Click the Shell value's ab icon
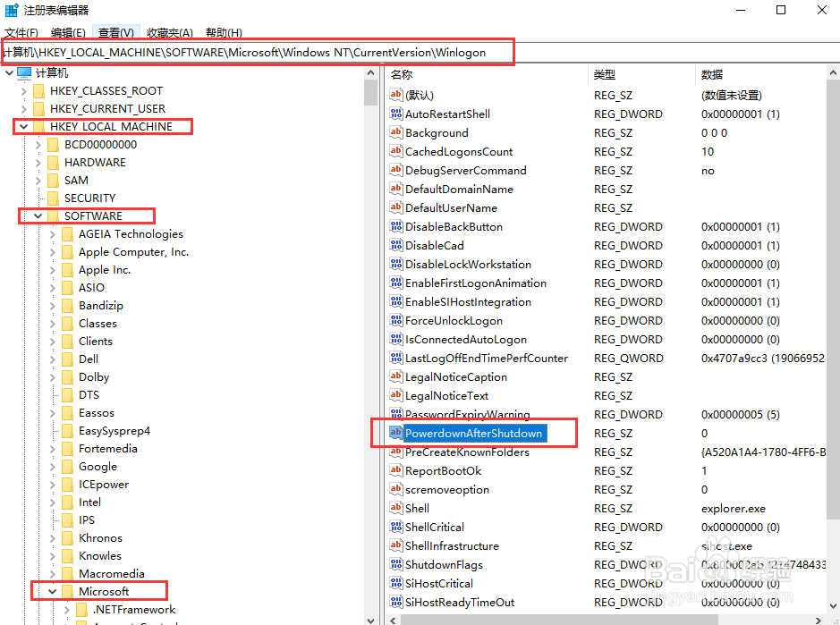 (x=395, y=508)
